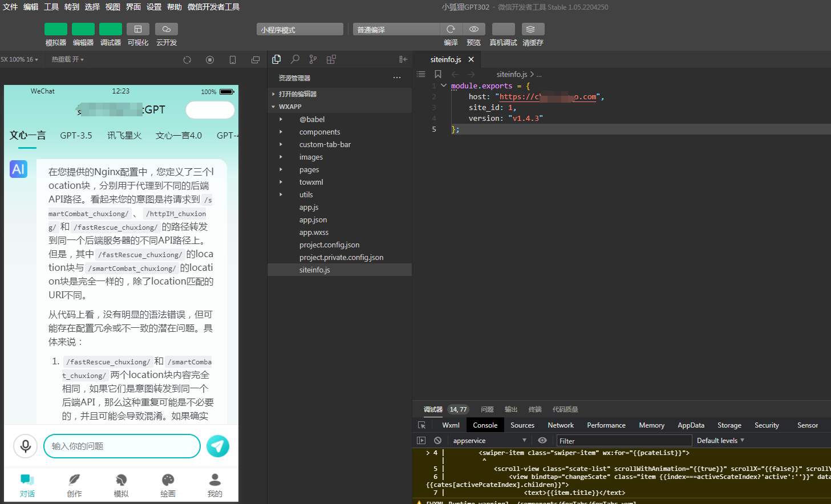This screenshot has height=504, width=831.
Task: Open the cloud development (云开发) icon
Action: (x=167, y=29)
